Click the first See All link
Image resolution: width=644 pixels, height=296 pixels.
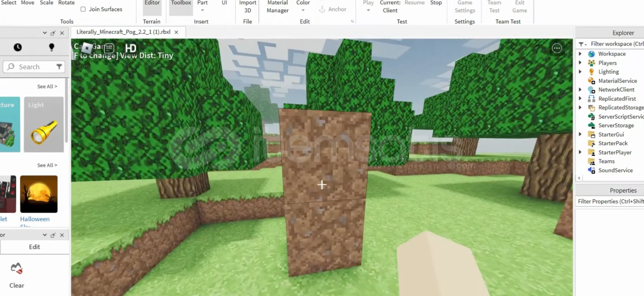47,86
